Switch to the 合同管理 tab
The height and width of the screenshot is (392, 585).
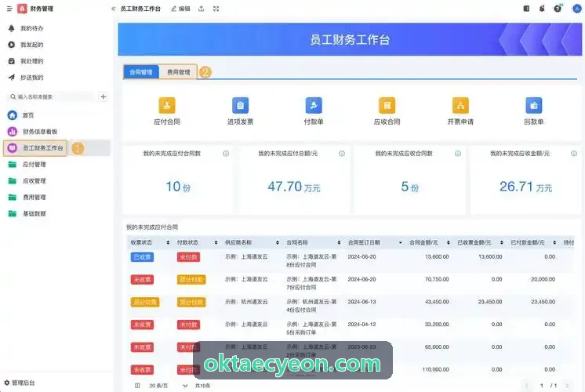pos(141,72)
